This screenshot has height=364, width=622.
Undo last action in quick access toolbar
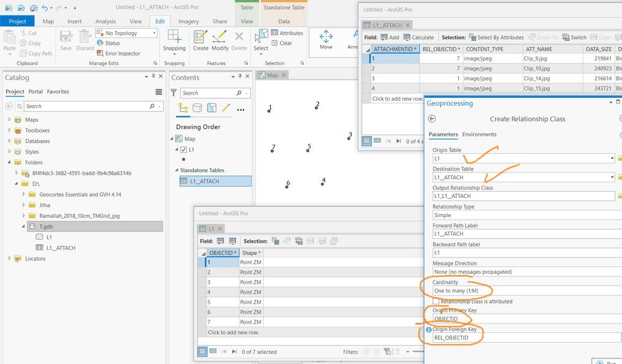click(44, 7)
